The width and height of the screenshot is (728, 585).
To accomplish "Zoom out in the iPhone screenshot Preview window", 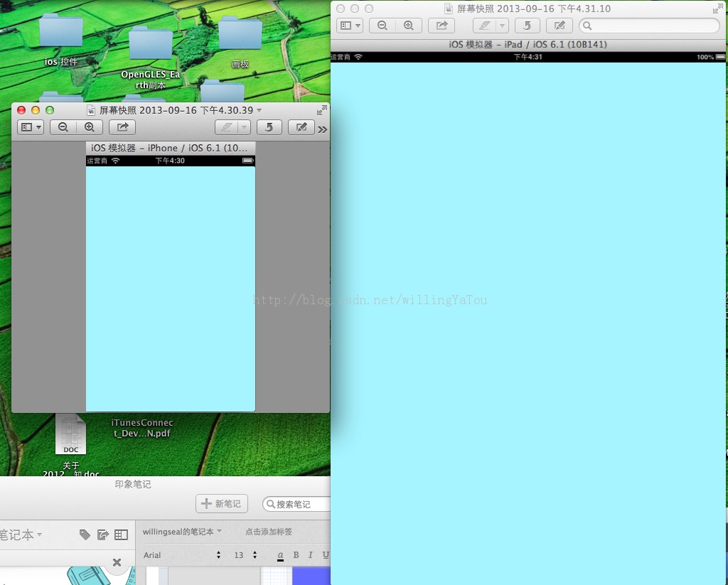I will tap(63, 127).
